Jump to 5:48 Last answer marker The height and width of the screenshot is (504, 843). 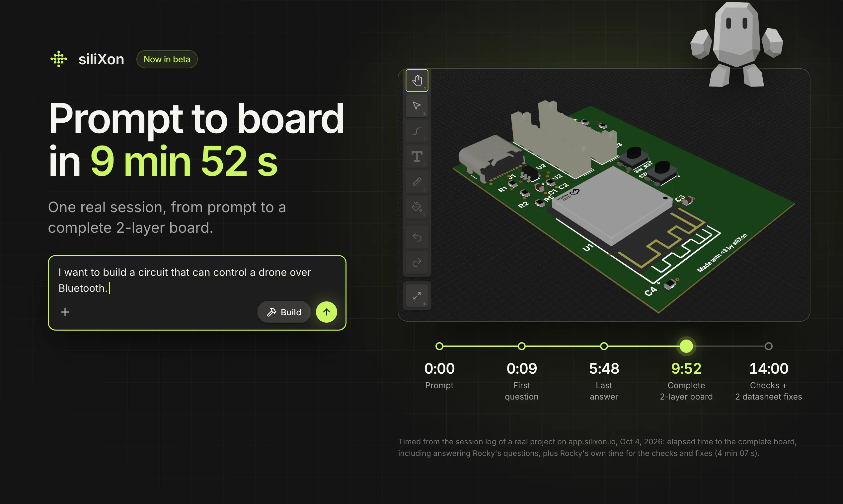(x=604, y=346)
